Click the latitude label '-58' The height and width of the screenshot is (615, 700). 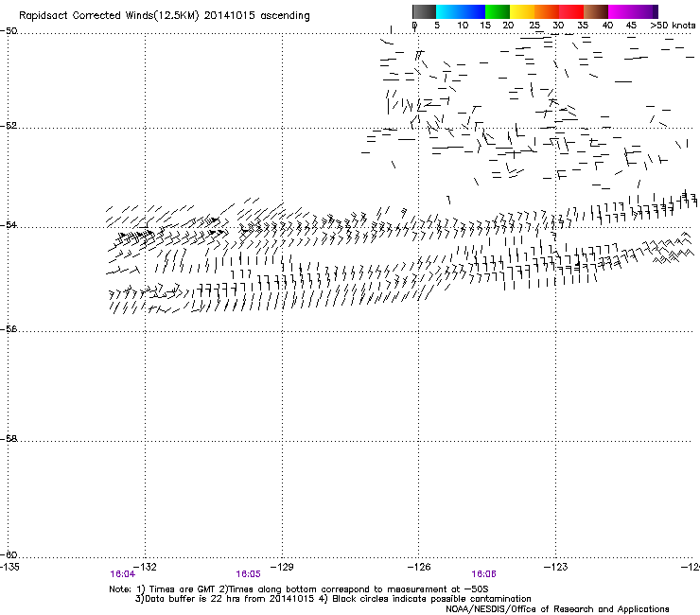[x=9, y=439]
